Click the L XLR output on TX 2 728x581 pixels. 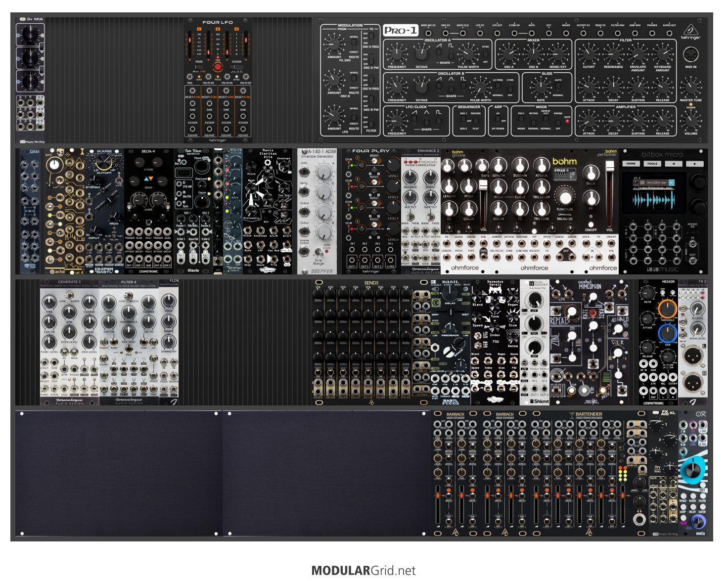(x=693, y=356)
